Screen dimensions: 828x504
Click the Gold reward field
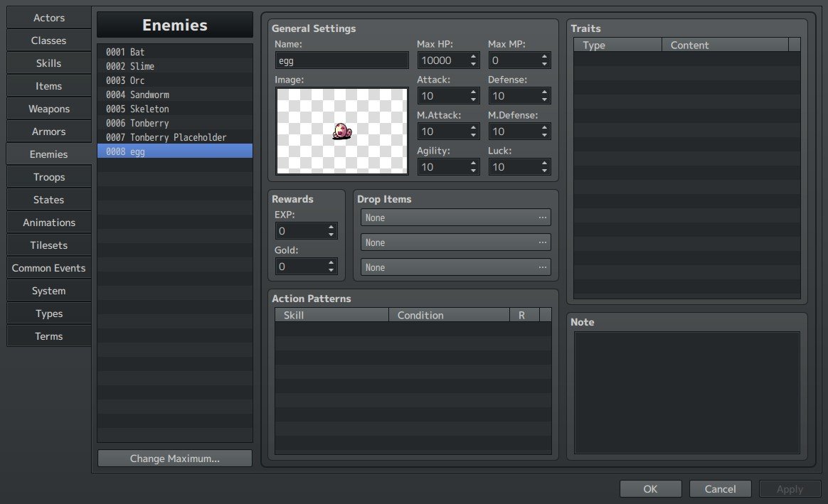click(300, 266)
